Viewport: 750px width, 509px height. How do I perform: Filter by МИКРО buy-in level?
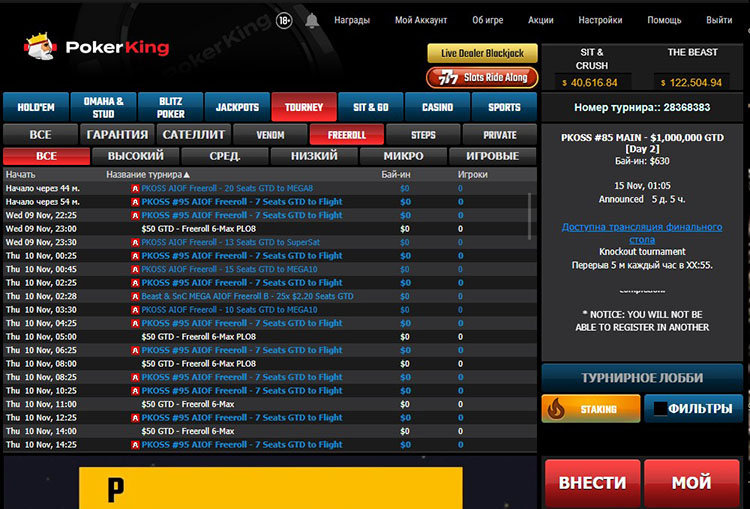[x=403, y=156]
